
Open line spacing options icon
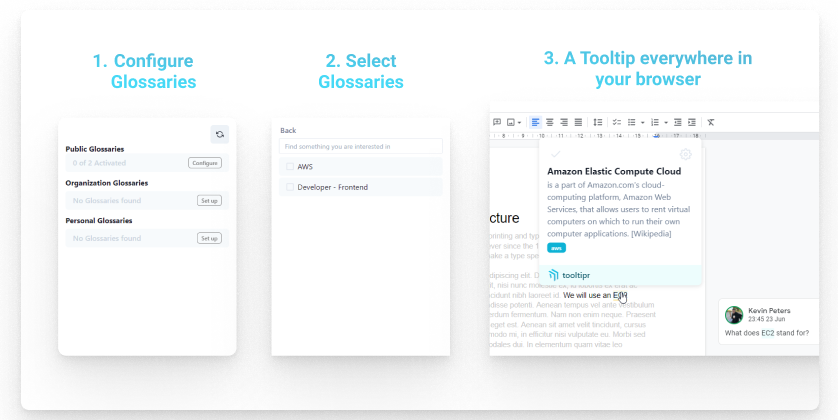tap(598, 122)
